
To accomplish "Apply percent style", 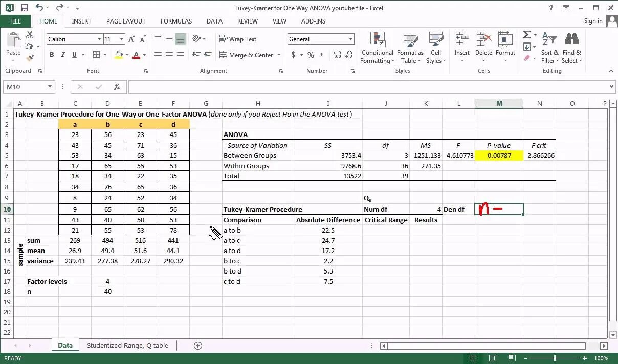I will coord(311,55).
